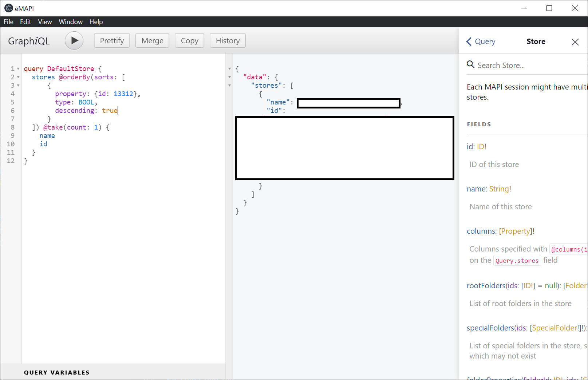Screen dimensions: 588x380
Task: Open the History panel
Action: coord(228,40)
